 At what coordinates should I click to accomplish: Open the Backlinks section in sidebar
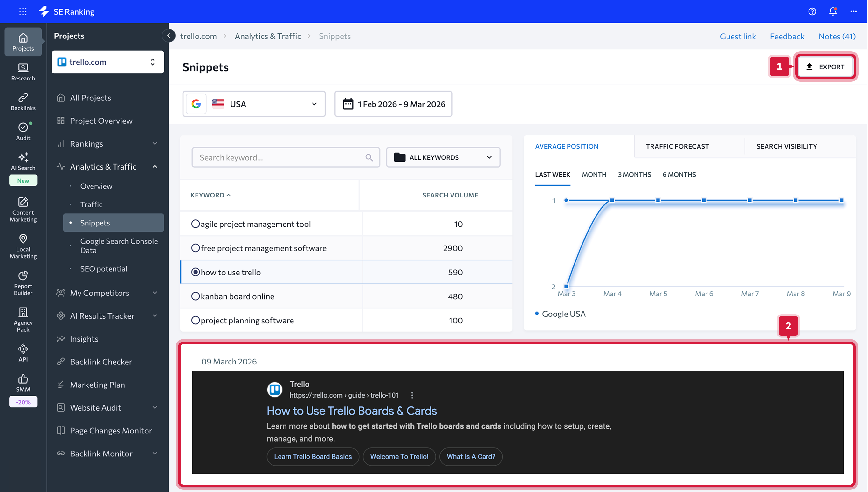(23, 101)
